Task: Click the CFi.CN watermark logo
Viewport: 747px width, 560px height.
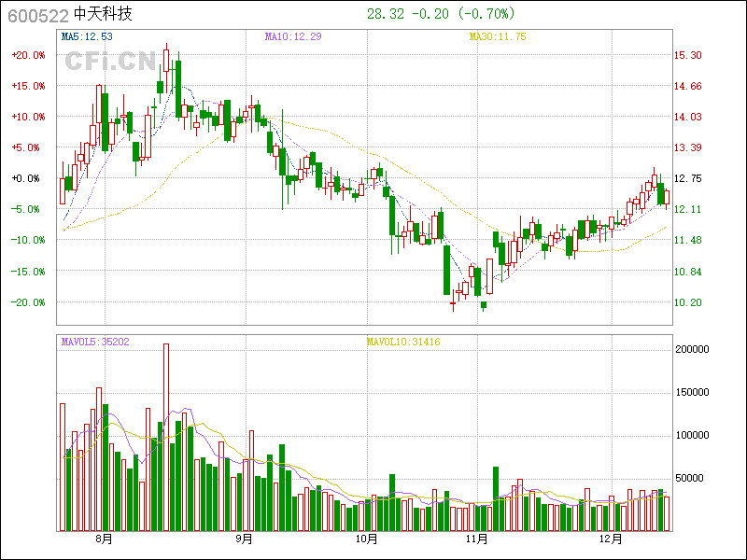Action: 109,62
